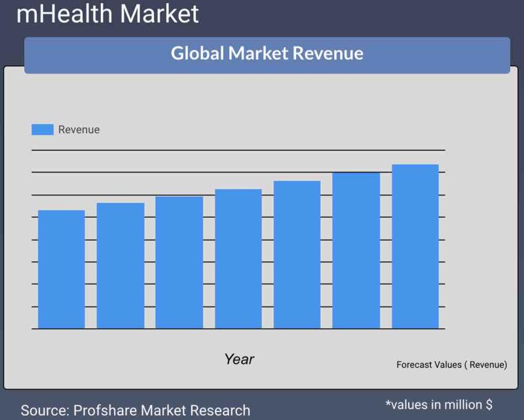The width and height of the screenshot is (524, 420).
Task: Select the middle fourth revenue bar
Action: tap(238, 259)
